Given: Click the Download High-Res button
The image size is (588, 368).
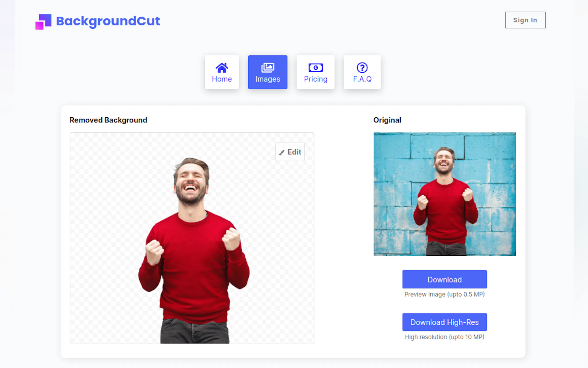Looking at the screenshot, I should coord(444,322).
